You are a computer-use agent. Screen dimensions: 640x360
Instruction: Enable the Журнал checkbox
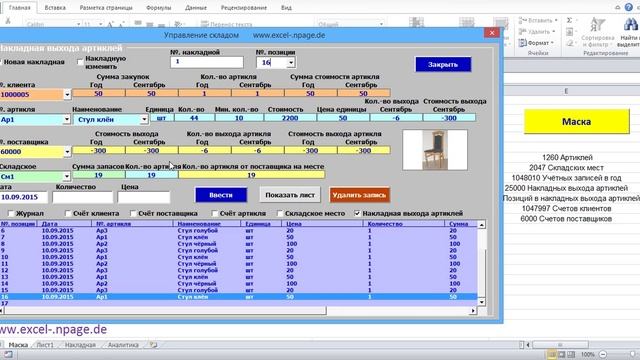[x=11, y=213]
